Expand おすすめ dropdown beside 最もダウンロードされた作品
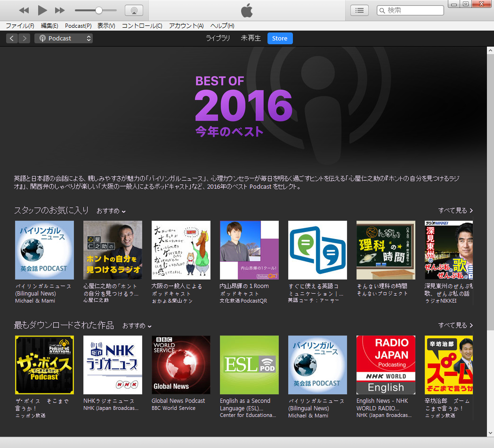Screen dimensions: 494x448 (137, 326)
